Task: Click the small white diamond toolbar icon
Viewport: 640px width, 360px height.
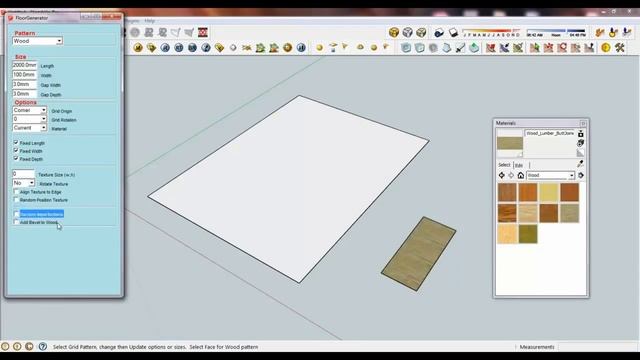Action: coord(233,48)
